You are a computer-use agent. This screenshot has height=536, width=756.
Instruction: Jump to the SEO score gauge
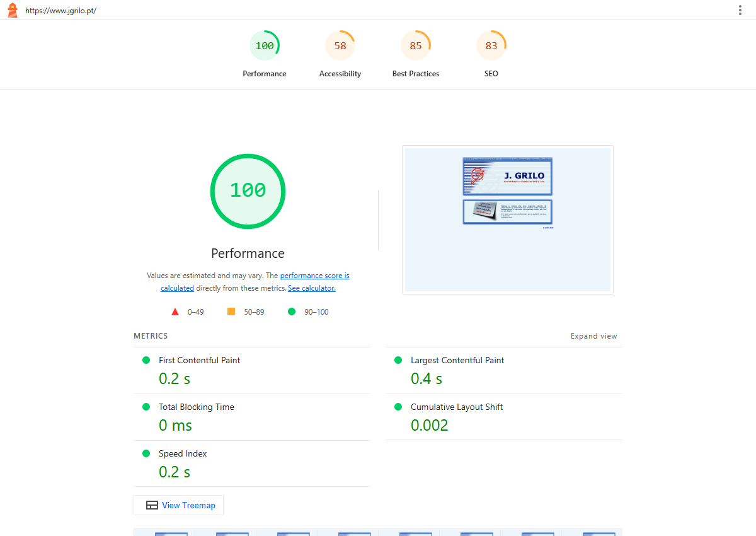click(x=491, y=54)
